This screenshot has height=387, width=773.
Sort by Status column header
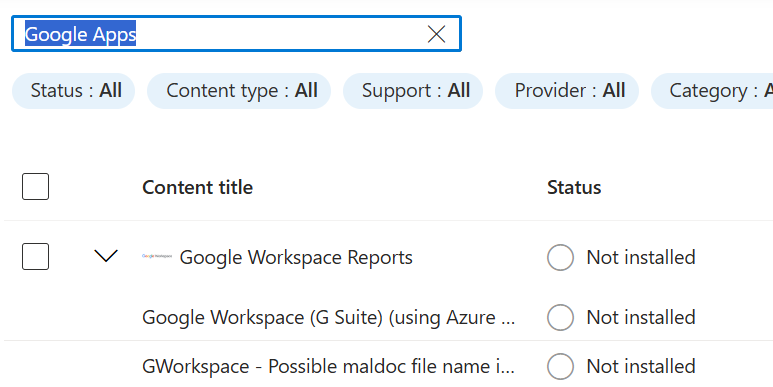coord(574,187)
